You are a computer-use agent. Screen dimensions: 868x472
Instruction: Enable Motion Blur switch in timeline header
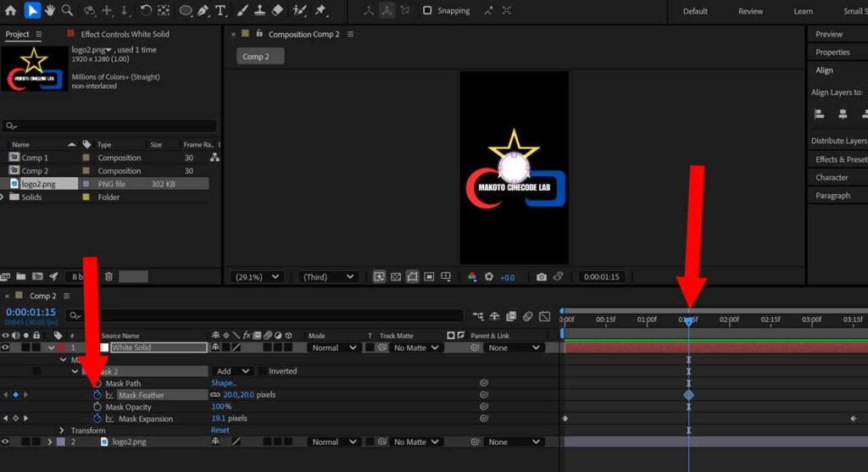(527, 316)
